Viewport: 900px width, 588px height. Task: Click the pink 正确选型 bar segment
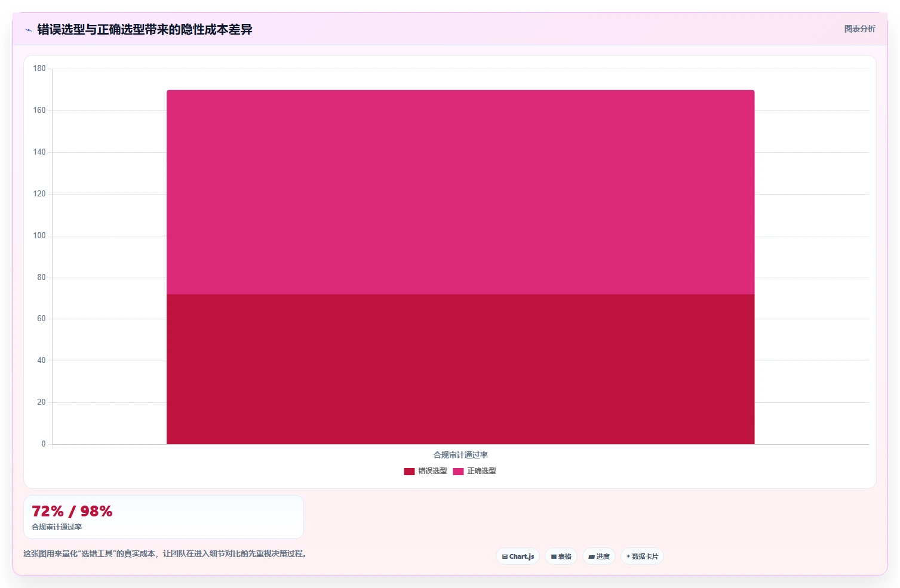coord(460,192)
